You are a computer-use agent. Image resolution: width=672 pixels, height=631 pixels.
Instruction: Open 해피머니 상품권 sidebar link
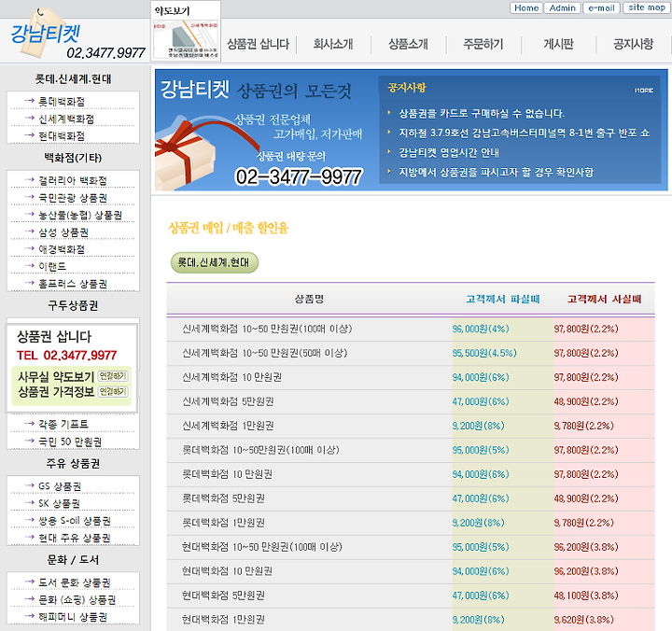(73, 617)
